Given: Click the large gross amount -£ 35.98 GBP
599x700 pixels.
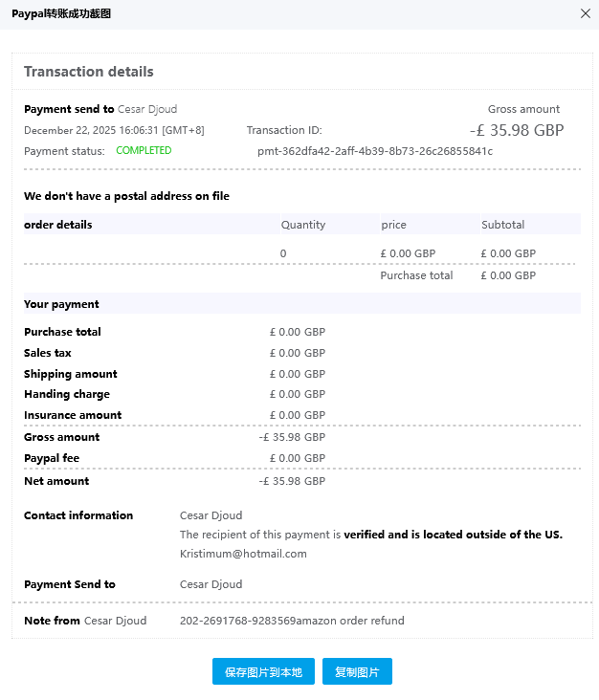Looking at the screenshot, I should 516,131.
